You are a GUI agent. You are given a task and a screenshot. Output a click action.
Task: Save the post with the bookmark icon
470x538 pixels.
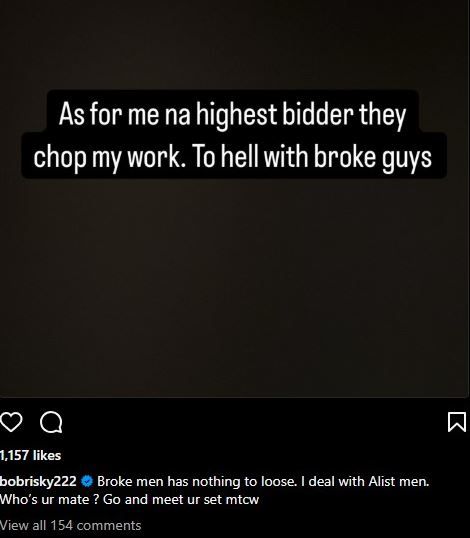[457, 422]
